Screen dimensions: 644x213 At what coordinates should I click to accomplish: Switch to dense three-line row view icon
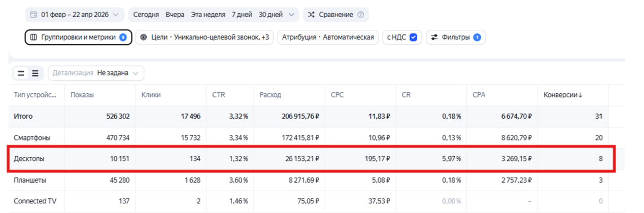pos(35,73)
